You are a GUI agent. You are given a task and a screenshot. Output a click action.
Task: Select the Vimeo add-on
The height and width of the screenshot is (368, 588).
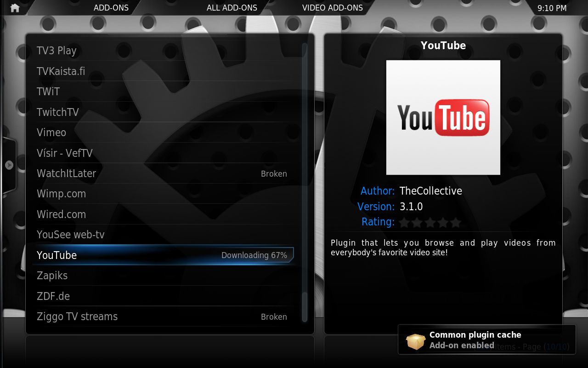[163, 132]
